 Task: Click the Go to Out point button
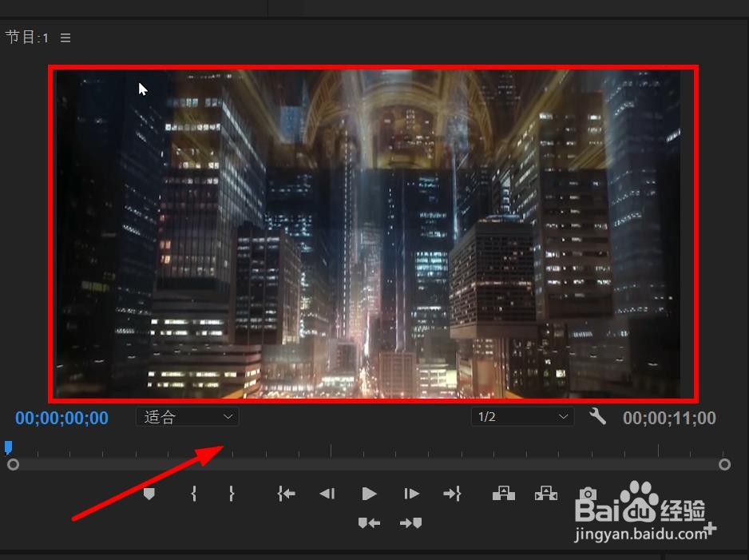click(x=452, y=494)
